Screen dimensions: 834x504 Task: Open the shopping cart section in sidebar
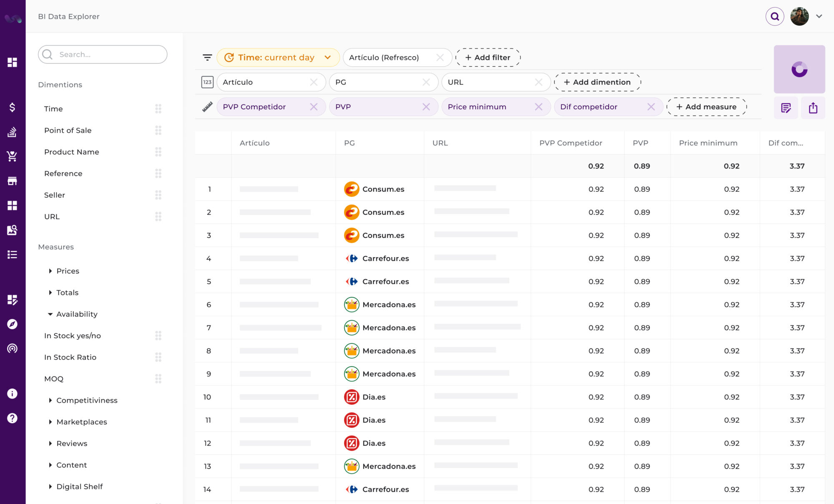12,156
